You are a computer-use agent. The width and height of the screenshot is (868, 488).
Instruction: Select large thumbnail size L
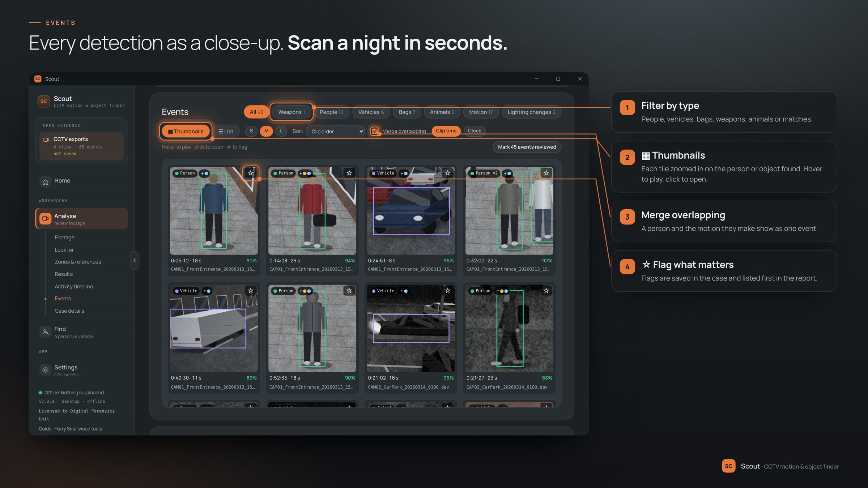[281, 131]
